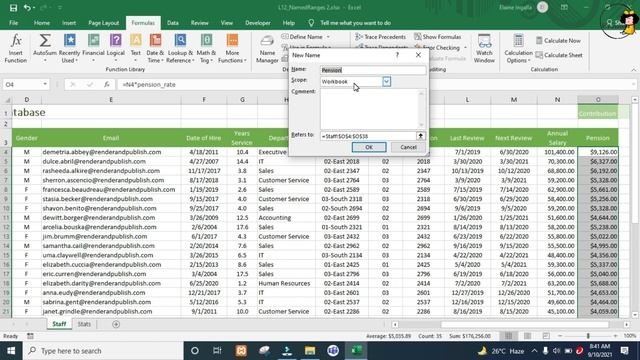Open the Name Manager
The width and height of the screenshot is (640, 360).
(267, 49)
